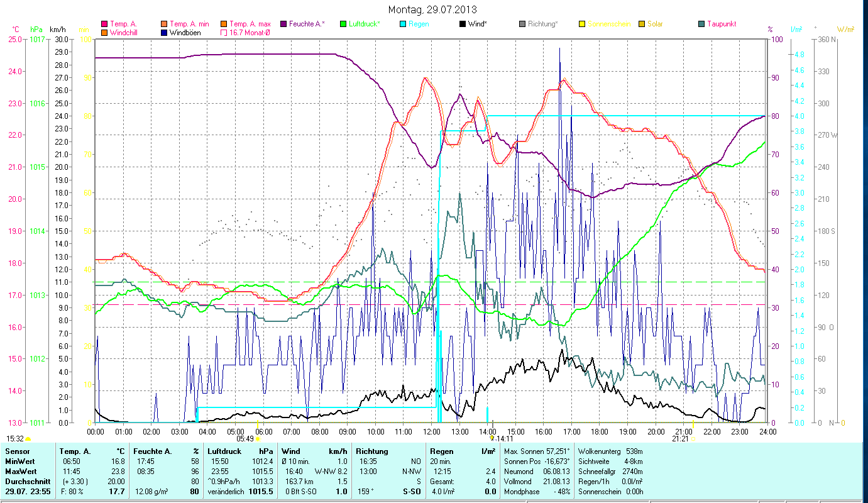Click the Temp. A. min legend label

189,24
